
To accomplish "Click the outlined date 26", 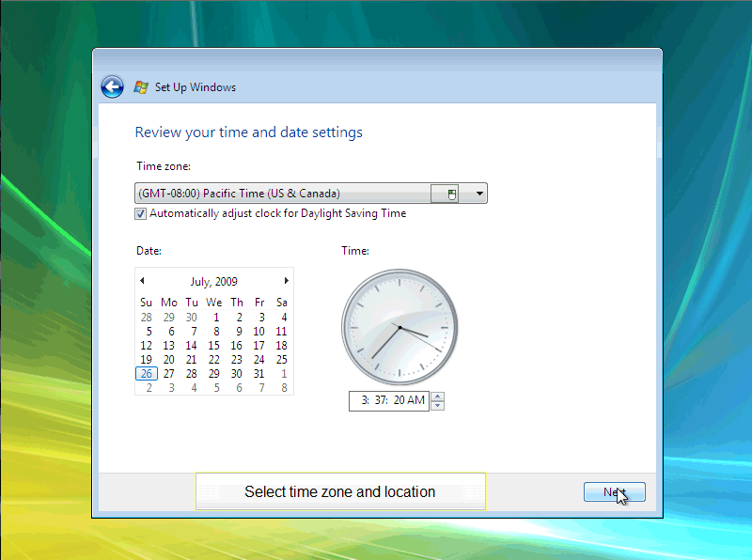I will (147, 373).
